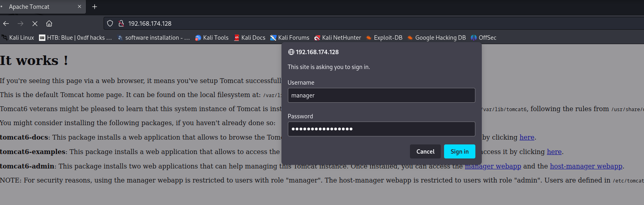Click the bold tomcat6-examples text
Viewport: 644px width, 205px height.
pos(33,152)
